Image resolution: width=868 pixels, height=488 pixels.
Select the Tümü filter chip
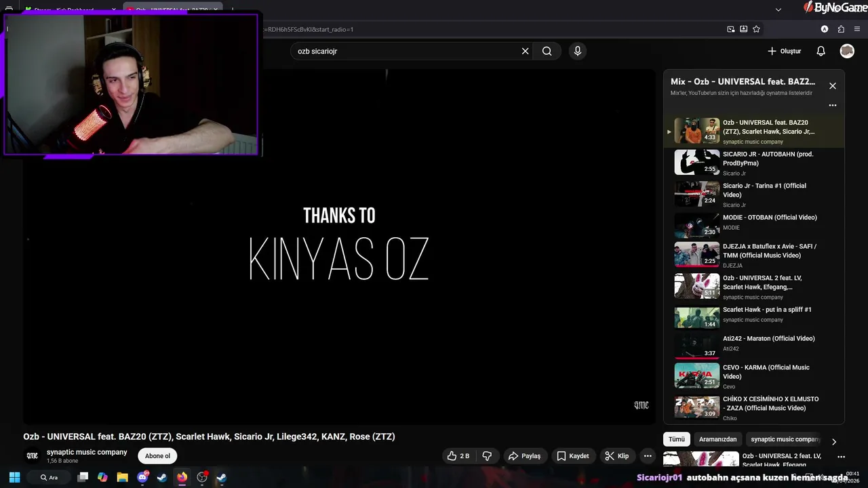[677, 439]
